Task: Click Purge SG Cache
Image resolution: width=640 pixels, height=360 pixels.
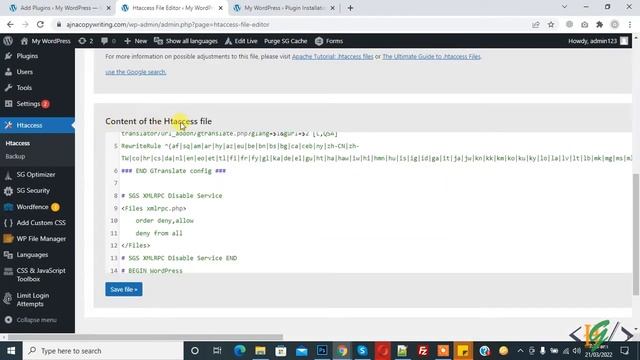Action: coord(285,41)
